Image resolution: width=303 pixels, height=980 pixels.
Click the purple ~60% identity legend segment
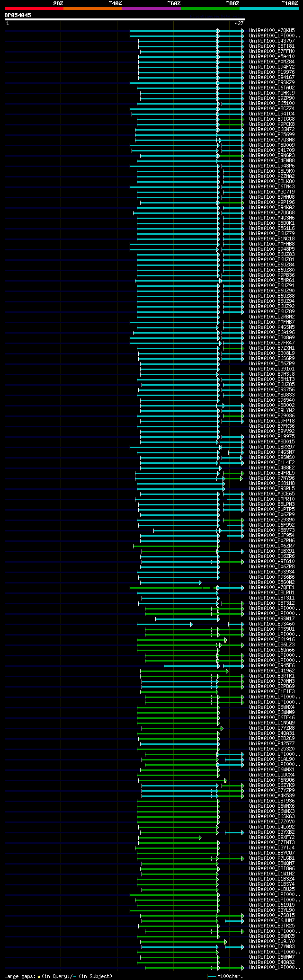(151, 8)
